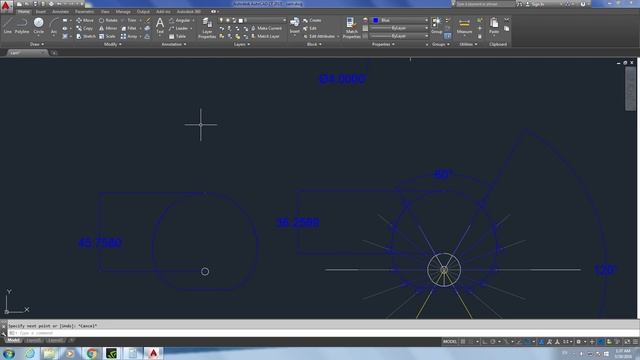This screenshot has height=360, width=640.
Task: Switch to the Parametric ribbon tab
Action: pos(84,12)
